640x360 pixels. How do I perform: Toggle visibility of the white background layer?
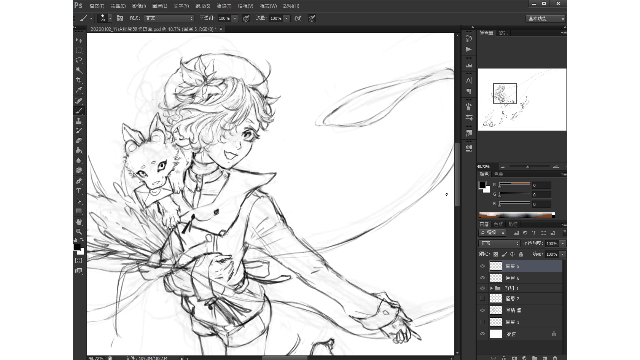(482, 334)
